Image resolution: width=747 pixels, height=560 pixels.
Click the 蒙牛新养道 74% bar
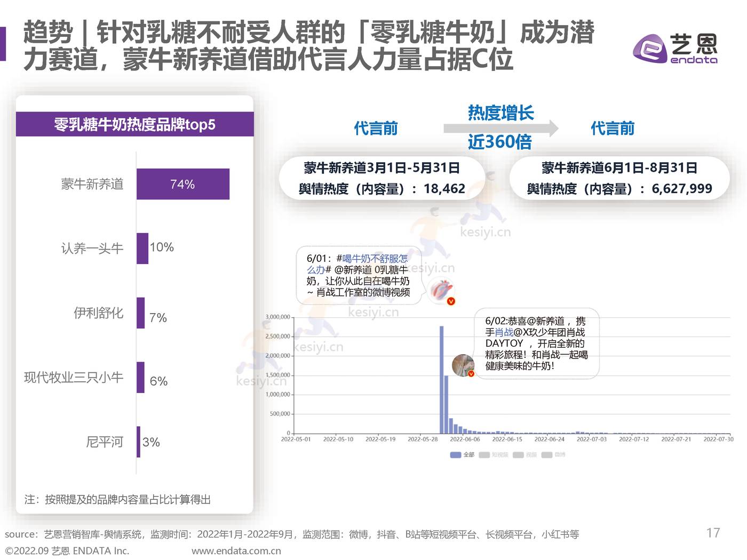click(x=183, y=184)
